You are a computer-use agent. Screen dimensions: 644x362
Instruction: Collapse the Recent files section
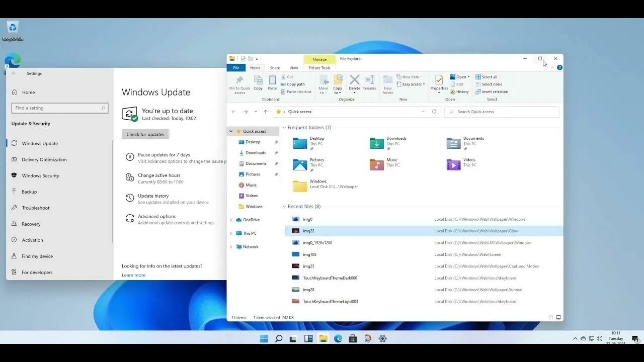tap(284, 207)
